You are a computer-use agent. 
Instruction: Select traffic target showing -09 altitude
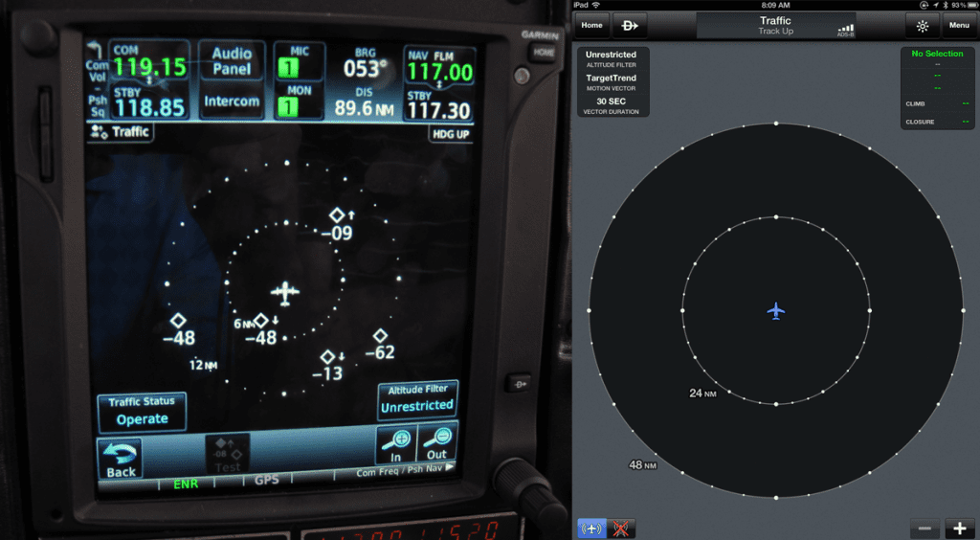[x=337, y=215]
